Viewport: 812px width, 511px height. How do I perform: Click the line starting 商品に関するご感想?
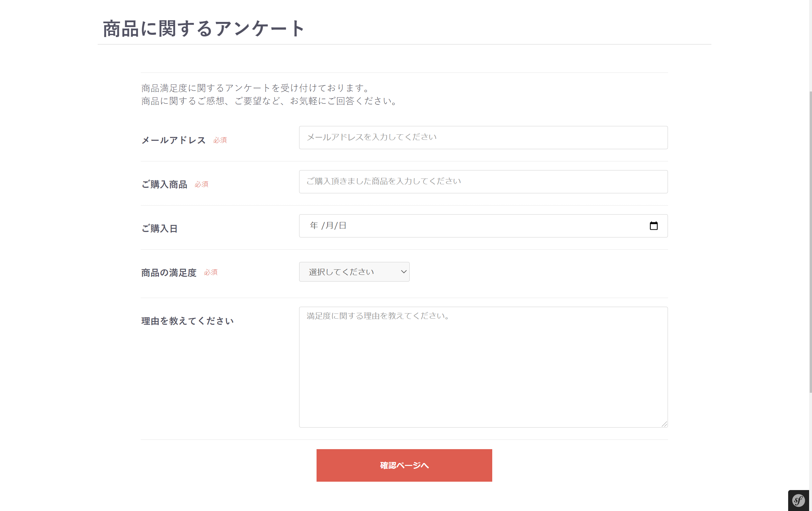[x=270, y=101]
